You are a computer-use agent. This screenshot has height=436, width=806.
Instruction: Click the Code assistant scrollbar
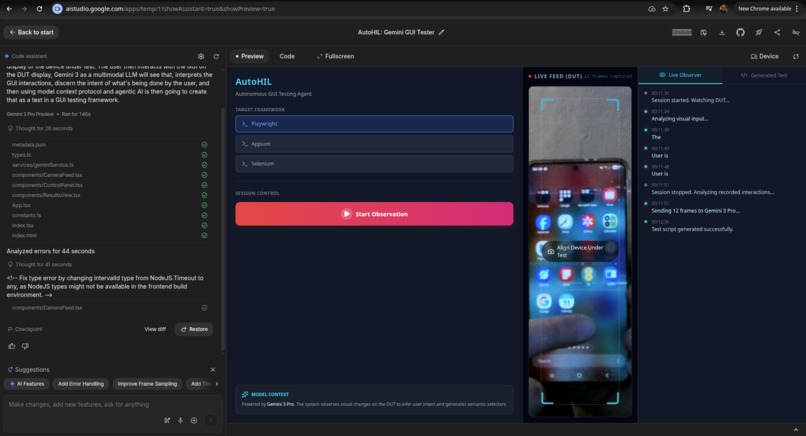point(223,229)
